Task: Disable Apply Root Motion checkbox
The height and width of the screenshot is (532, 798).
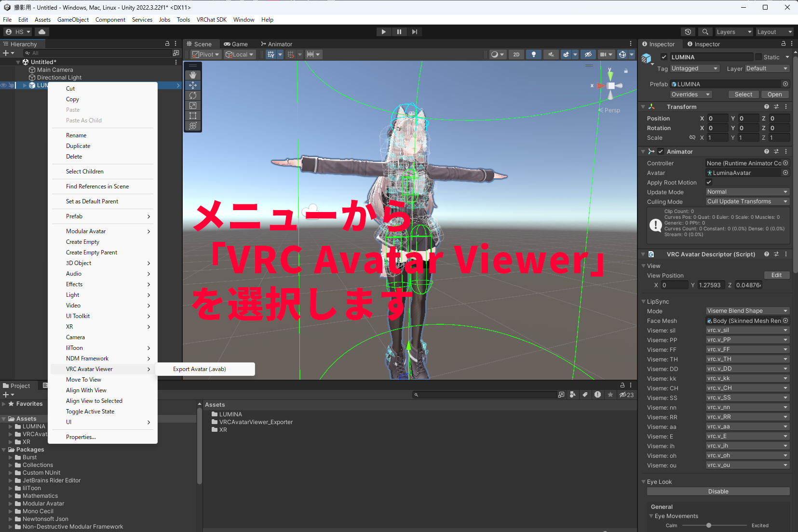Action: (x=709, y=182)
